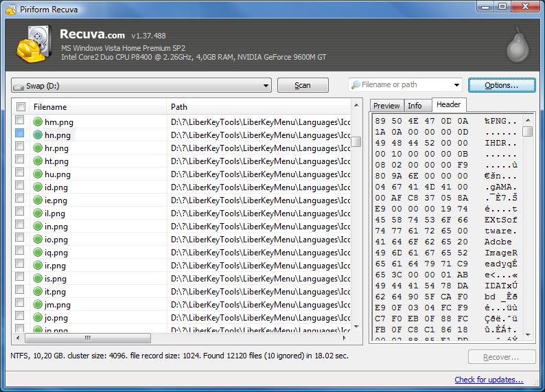The image size is (545, 392).
Task: Click the Scan button
Action: [303, 85]
